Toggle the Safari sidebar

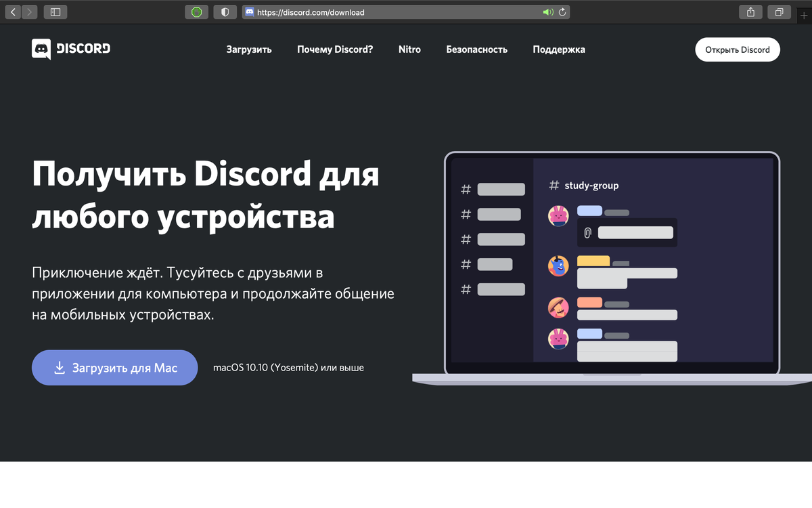coord(55,12)
